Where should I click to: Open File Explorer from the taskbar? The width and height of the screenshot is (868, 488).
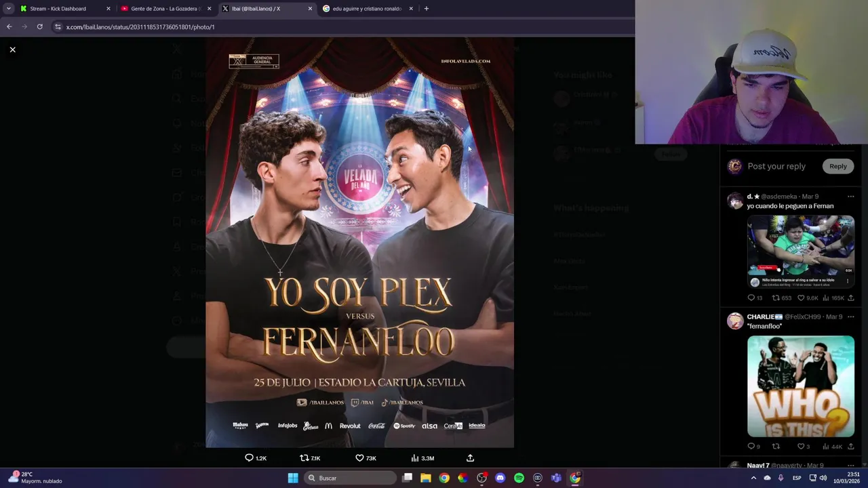tap(426, 478)
